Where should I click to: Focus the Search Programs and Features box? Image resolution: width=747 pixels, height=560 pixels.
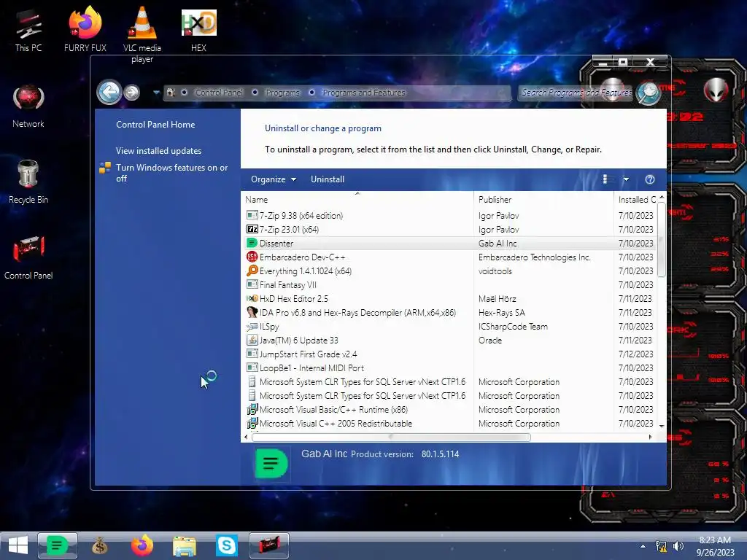click(576, 93)
